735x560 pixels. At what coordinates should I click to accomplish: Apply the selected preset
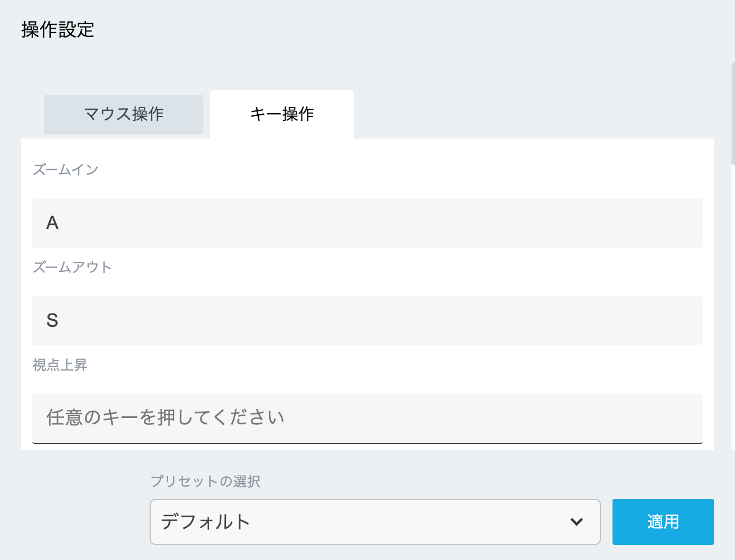(663, 521)
